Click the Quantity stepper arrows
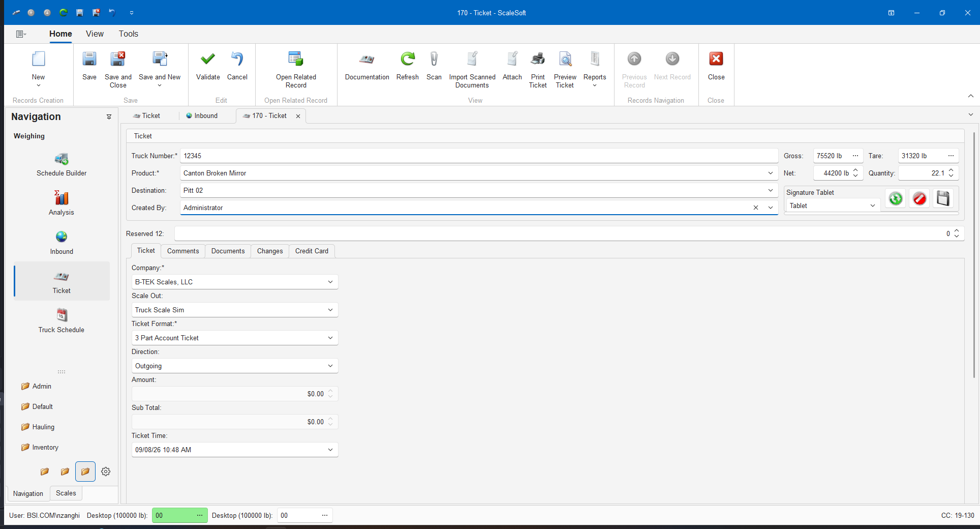This screenshot has width=980, height=529. [x=951, y=173]
